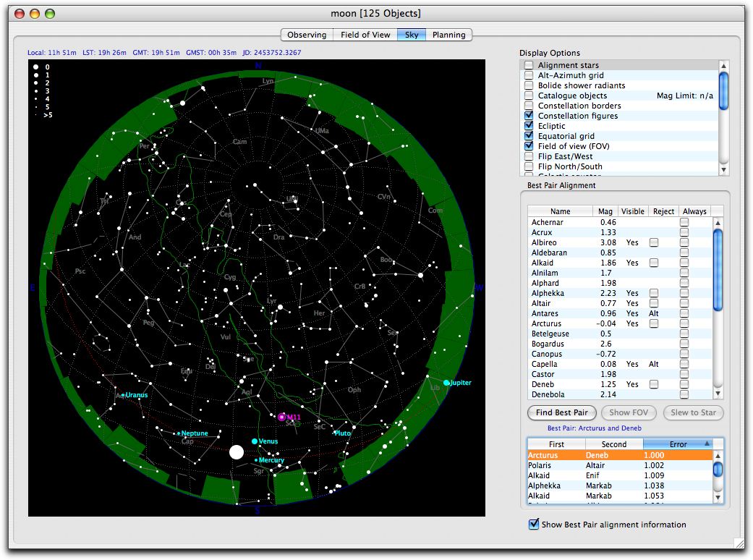This screenshot has height=560, width=753.
Task: Sort pairs by the Error column header
Action: coord(678,444)
